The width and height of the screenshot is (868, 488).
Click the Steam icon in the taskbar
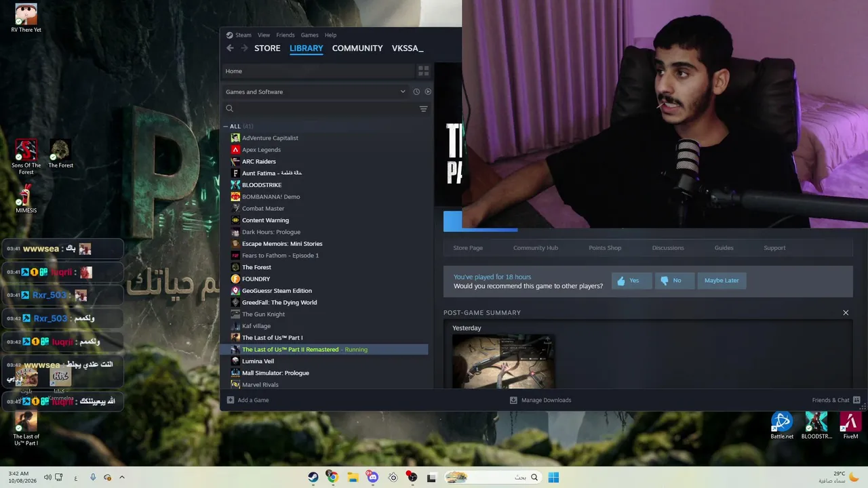click(x=313, y=477)
